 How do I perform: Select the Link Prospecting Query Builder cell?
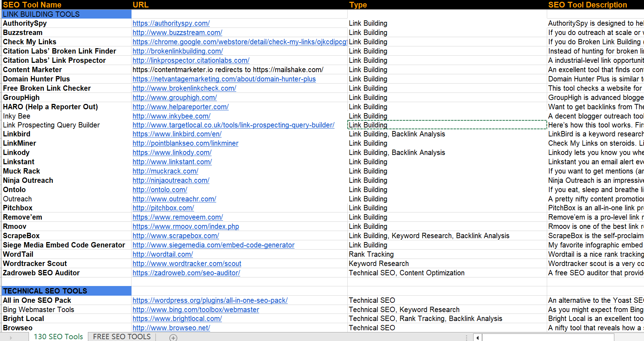click(66, 125)
